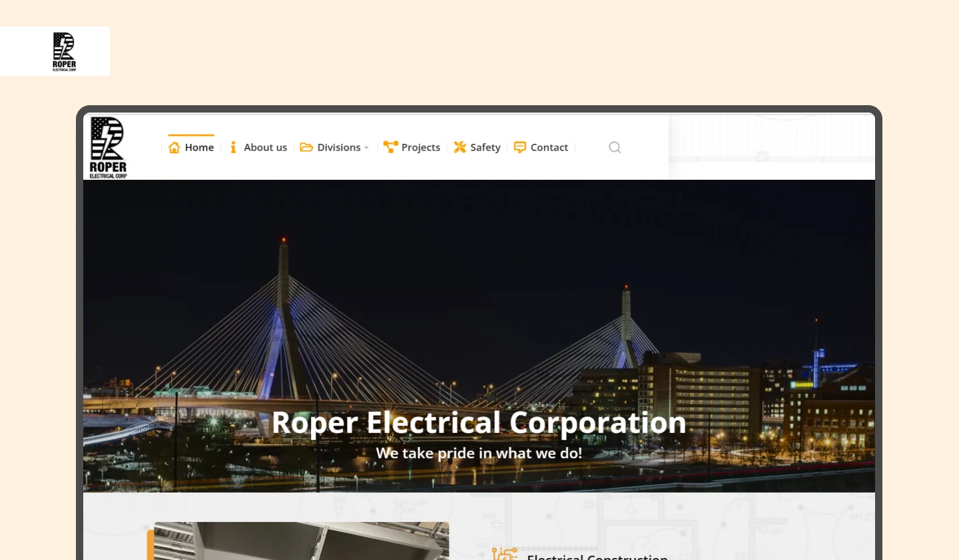Click the speech bubble icon beside Contact
Image resolution: width=959 pixels, height=560 pixels.
tap(520, 147)
